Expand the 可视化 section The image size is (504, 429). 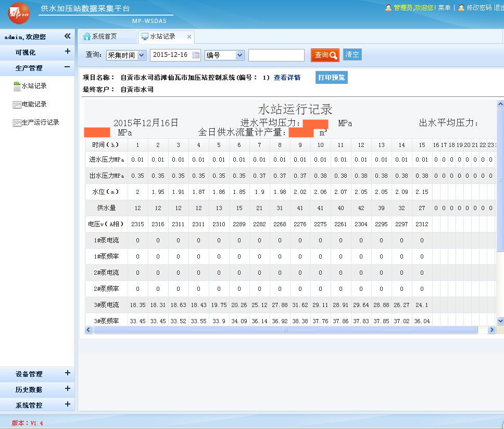tap(67, 52)
